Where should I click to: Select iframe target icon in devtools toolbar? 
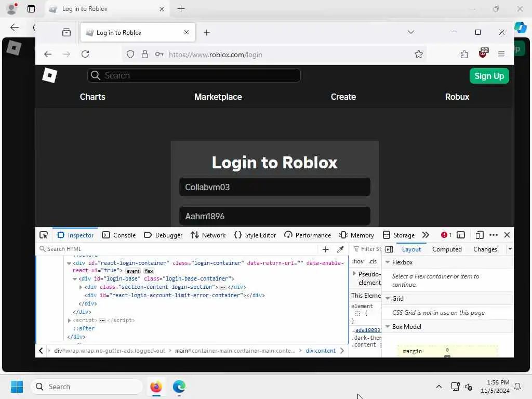click(x=461, y=235)
